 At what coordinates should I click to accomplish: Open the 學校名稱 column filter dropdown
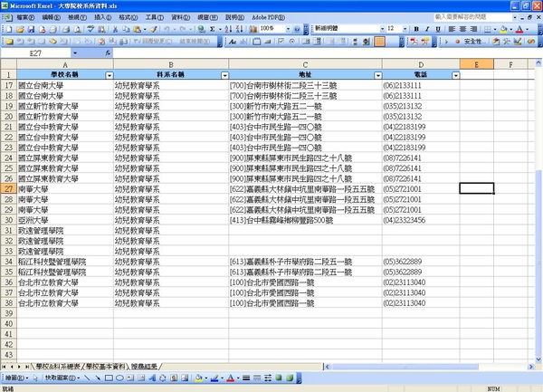click(110, 75)
